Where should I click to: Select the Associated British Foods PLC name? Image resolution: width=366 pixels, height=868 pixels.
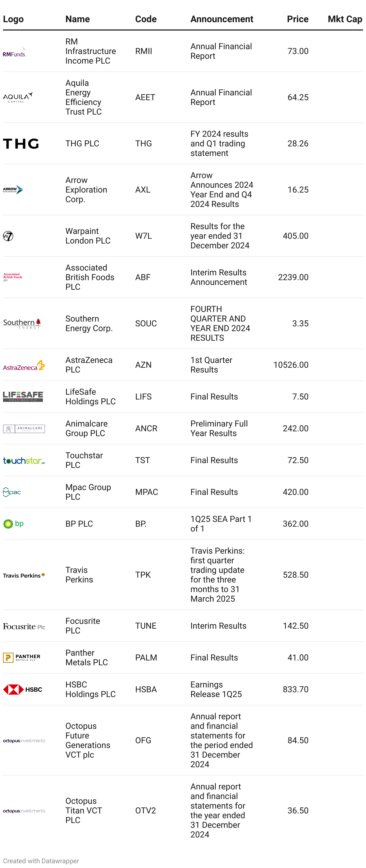pos(90,277)
